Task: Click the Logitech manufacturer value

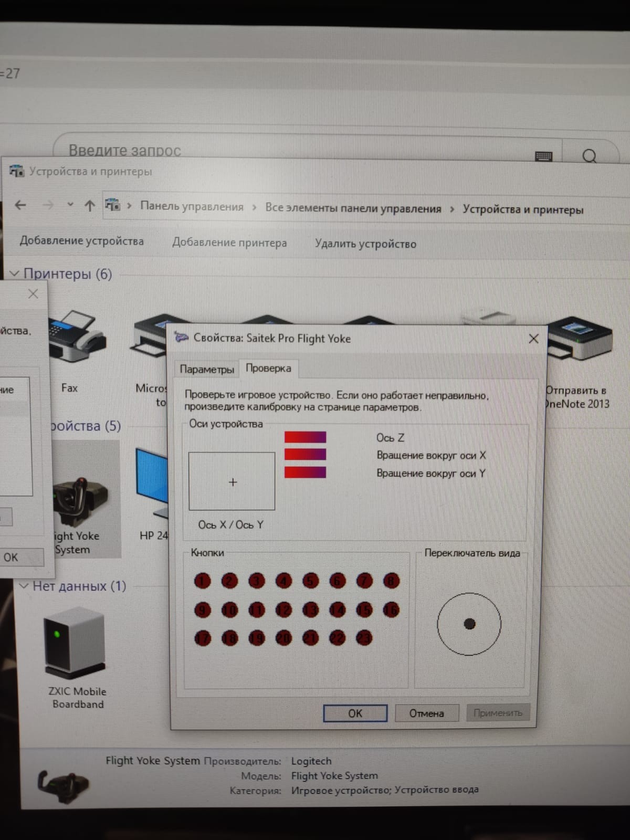Action: tap(311, 761)
